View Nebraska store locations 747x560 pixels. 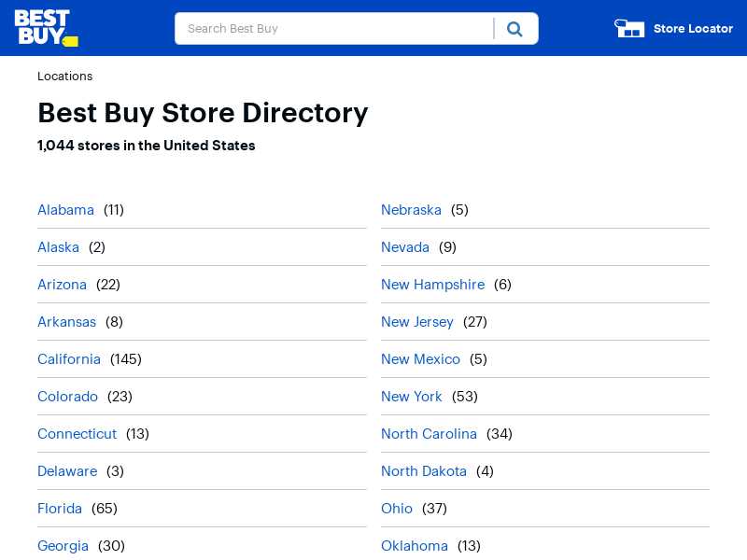coord(411,210)
